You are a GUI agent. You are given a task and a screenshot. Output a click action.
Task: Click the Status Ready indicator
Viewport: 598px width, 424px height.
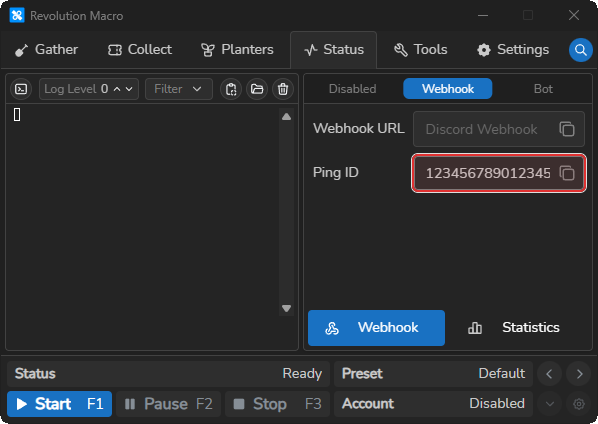(x=168, y=374)
